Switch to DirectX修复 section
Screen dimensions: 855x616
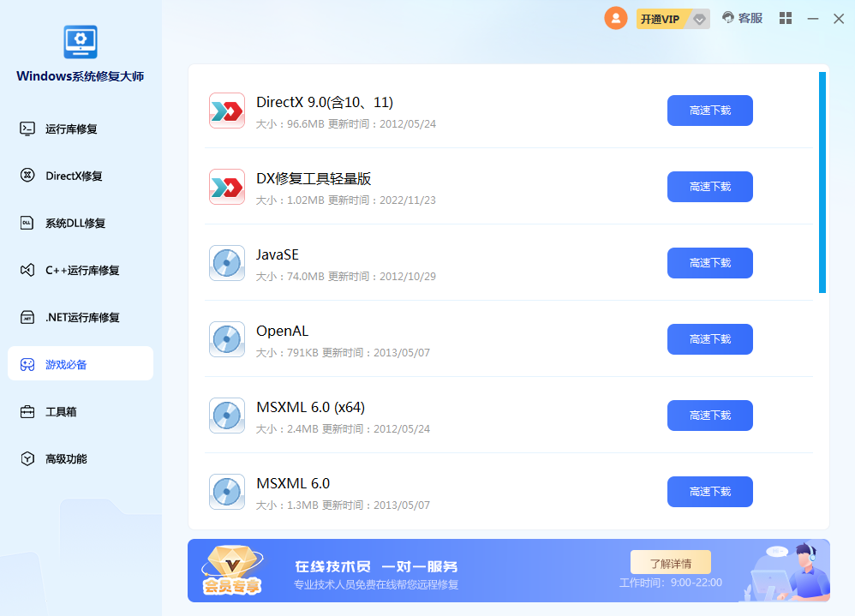[74, 176]
